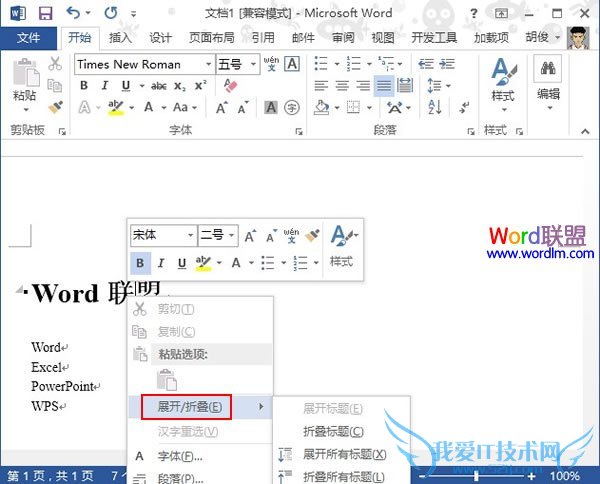Copy selection using the ribbon copy icon
This screenshot has height=484, width=600.
(x=55, y=85)
